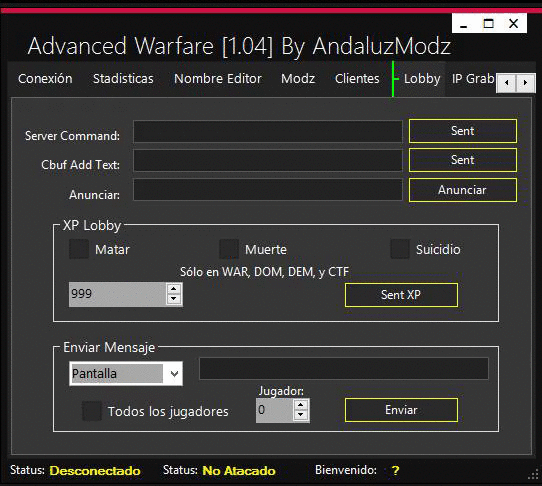
Task: Select the Modz tab
Action: (298, 79)
